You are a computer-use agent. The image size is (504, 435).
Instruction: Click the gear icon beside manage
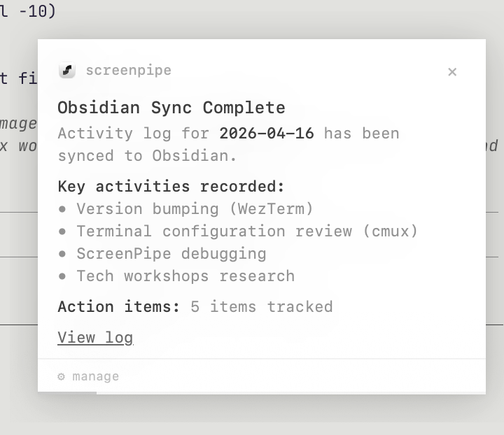pos(62,376)
